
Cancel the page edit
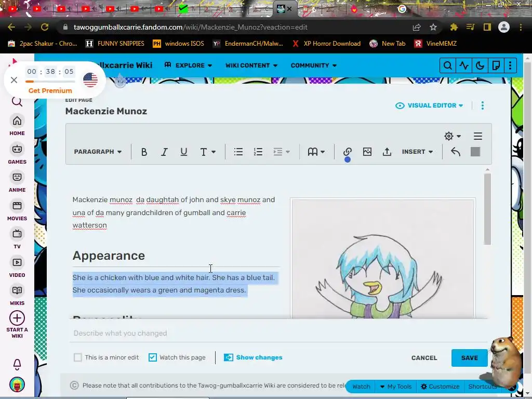coord(424,357)
